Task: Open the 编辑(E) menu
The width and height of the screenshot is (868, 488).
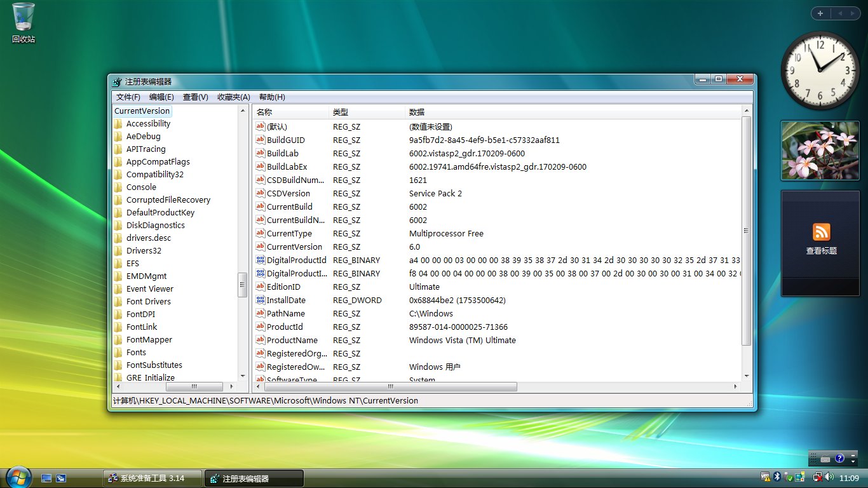Action: tap(161, 97)
